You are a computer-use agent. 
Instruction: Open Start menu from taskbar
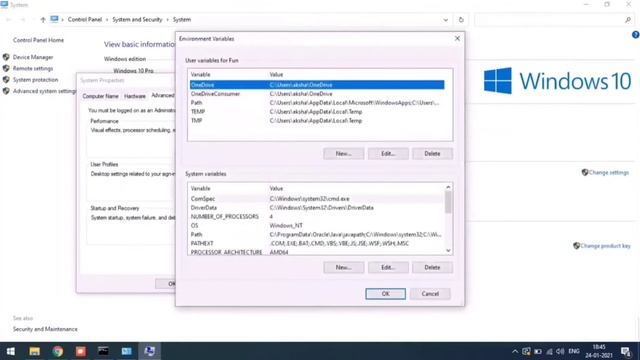coord(11,351)
